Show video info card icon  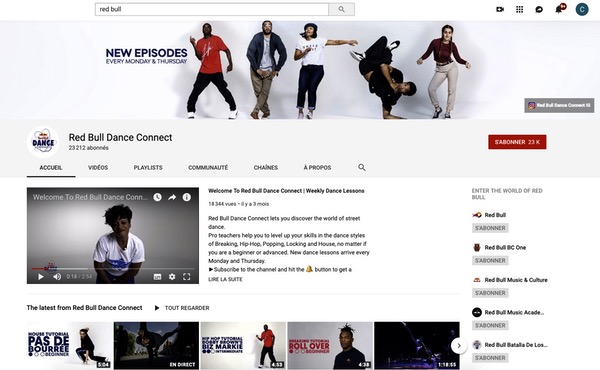[x=186, y=197]
